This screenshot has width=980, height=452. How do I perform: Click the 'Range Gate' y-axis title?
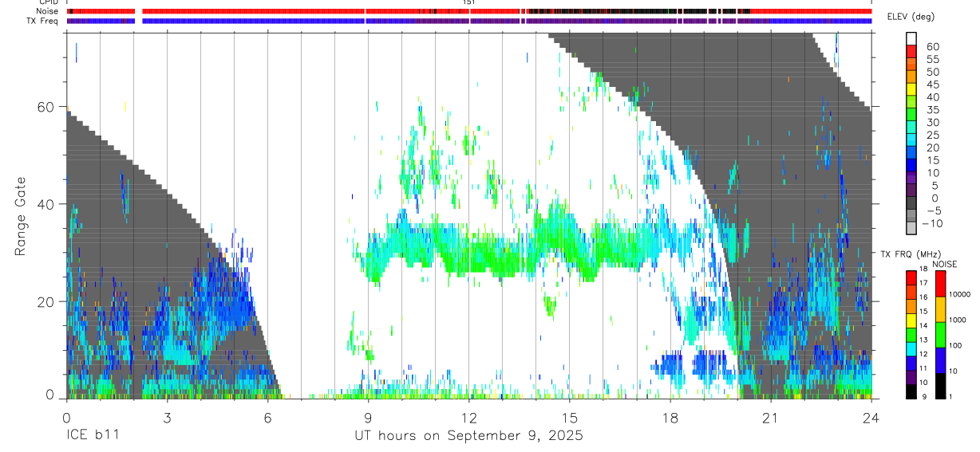22,216
